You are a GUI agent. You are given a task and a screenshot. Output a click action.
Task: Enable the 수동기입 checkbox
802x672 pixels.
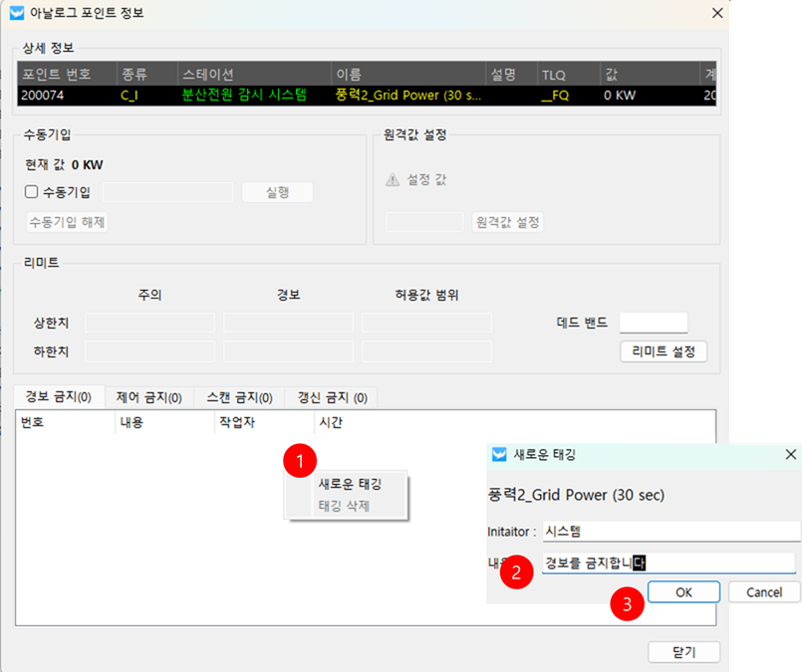tap(32, 192)
